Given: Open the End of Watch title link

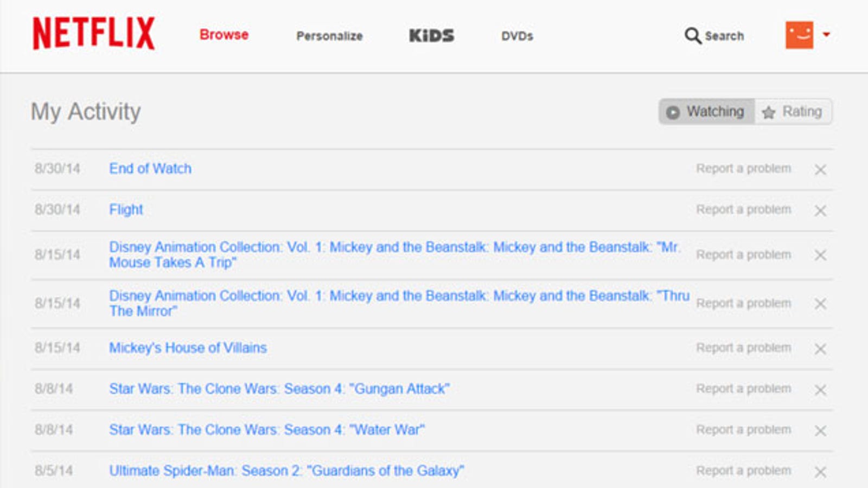Looking at the screenshot, I should click(150, 169).
